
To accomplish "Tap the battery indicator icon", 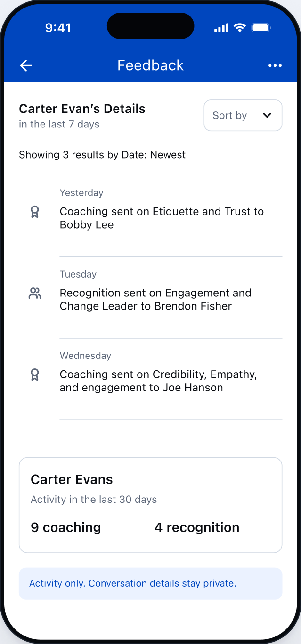I will (x=260, y=28).
